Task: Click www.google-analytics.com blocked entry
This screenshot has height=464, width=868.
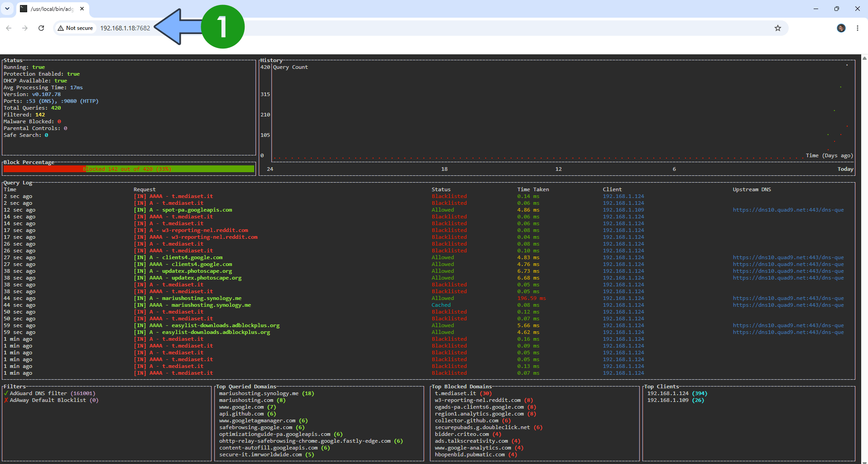Action: 479,448
